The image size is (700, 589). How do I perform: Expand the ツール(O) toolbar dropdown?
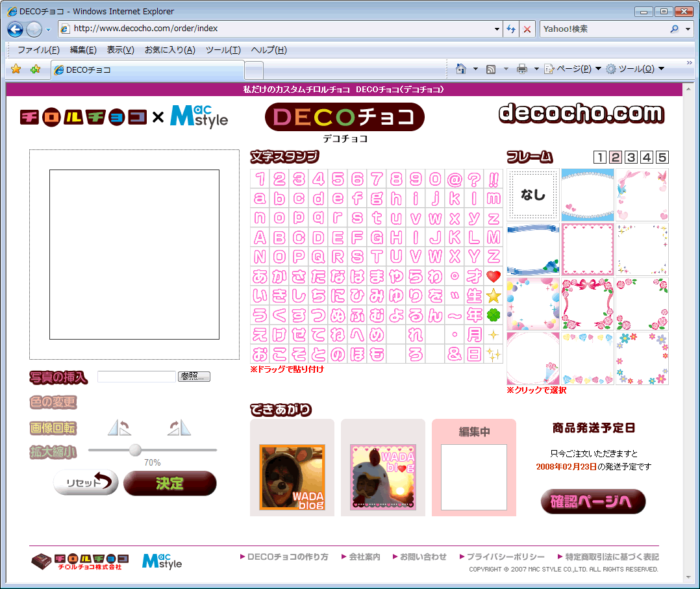click(x=635, y=69)
